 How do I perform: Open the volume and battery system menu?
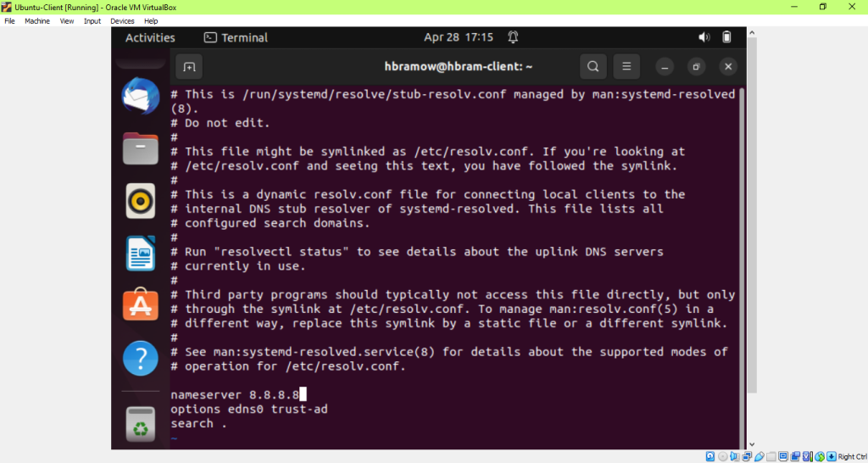pyautogui.click(x=715, y=37)
